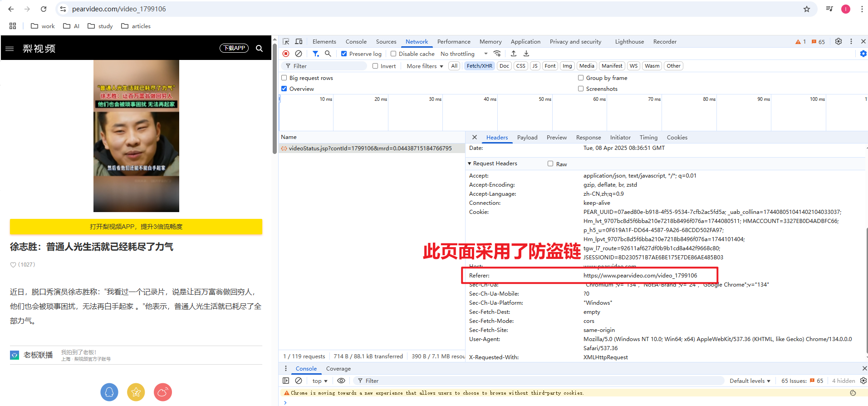Open the console settings gear icon

(863, 381)
